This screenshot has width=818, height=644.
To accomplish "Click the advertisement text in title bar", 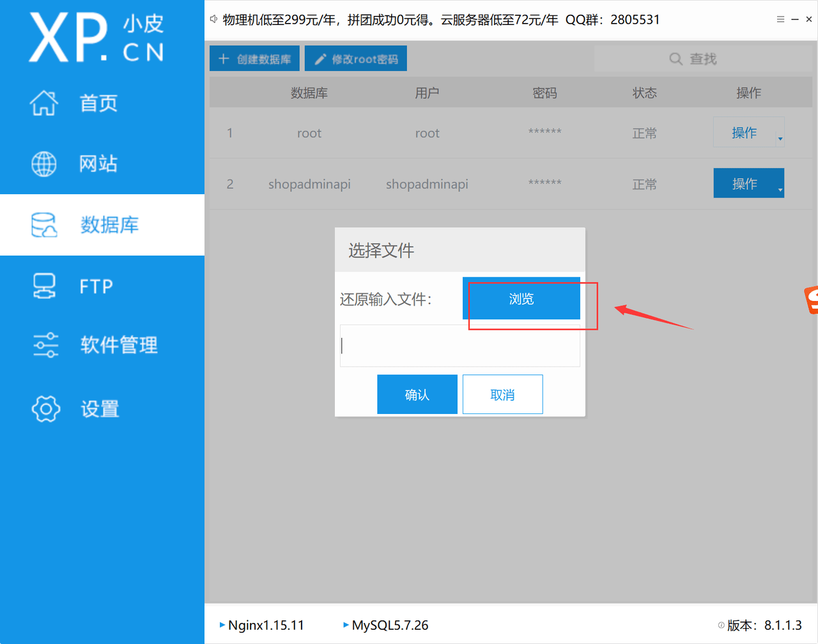I will click(x=441, y=19).
